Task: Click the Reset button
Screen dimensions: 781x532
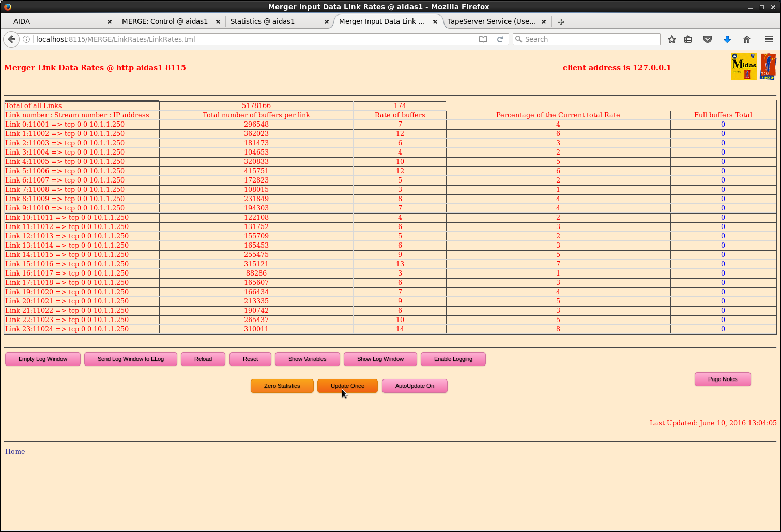Action: [250, 359]
